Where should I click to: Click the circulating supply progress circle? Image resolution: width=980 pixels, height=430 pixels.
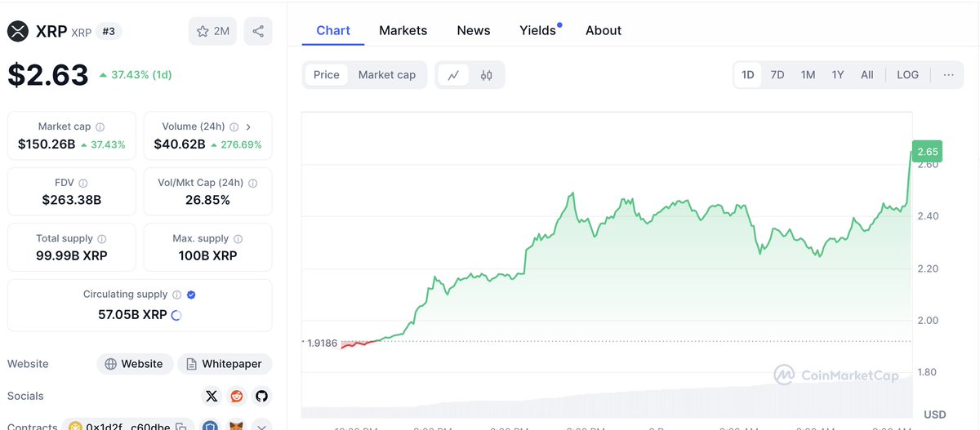click(176, 315)
